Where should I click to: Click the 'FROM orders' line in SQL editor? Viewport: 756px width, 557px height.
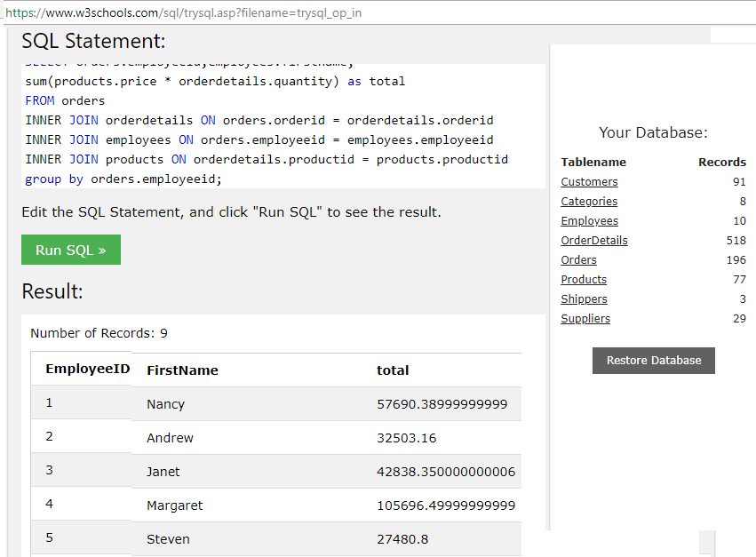(65, 100)
